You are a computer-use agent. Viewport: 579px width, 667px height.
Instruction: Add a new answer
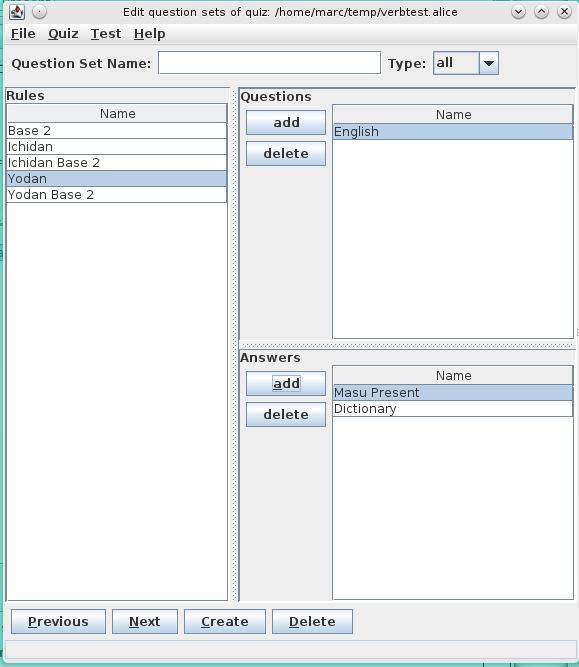click(286, 384)
